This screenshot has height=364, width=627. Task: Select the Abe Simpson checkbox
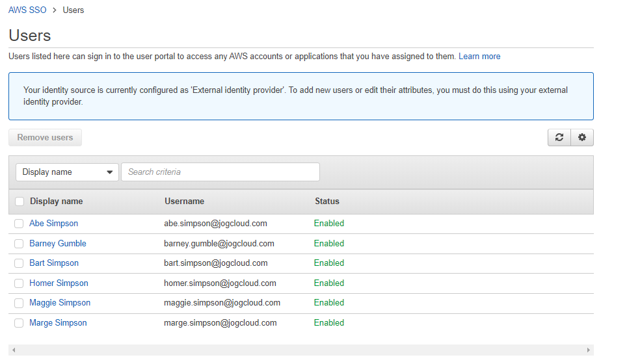(x=19, y=224)
